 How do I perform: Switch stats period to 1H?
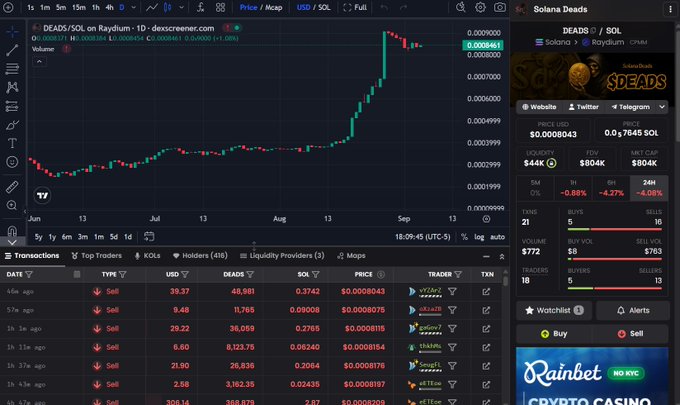(x=573, y=188)
